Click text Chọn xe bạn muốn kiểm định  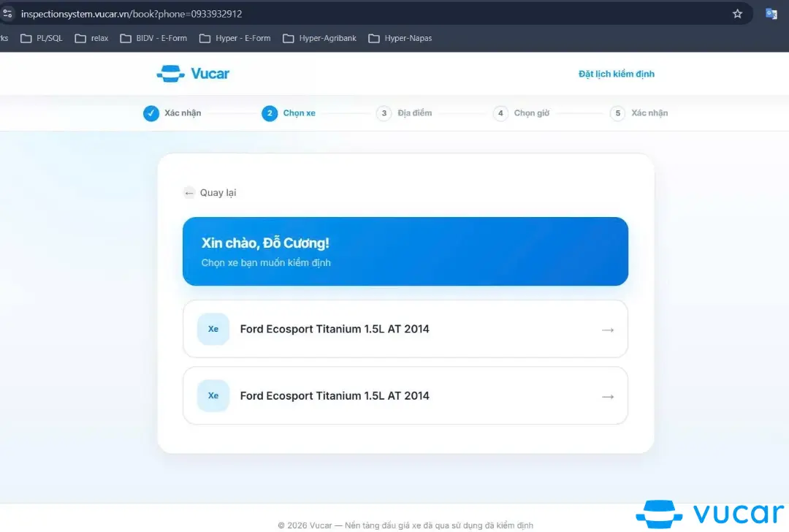coord(266,263)
